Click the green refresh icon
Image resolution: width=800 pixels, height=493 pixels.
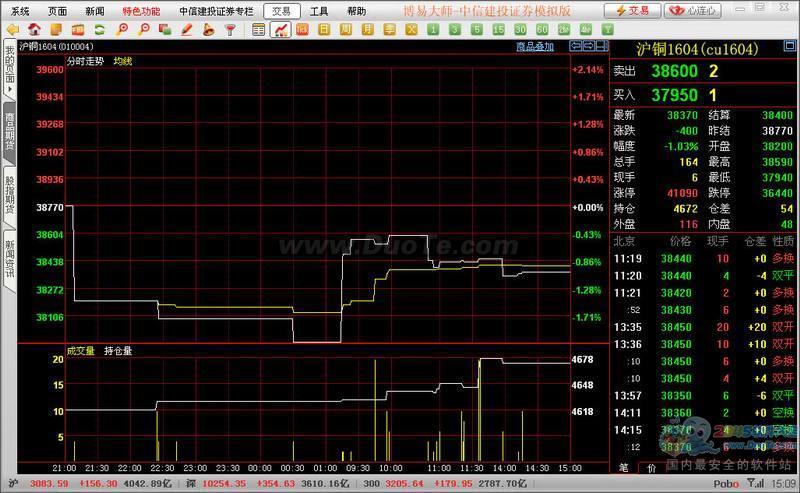tap(100, 29)
